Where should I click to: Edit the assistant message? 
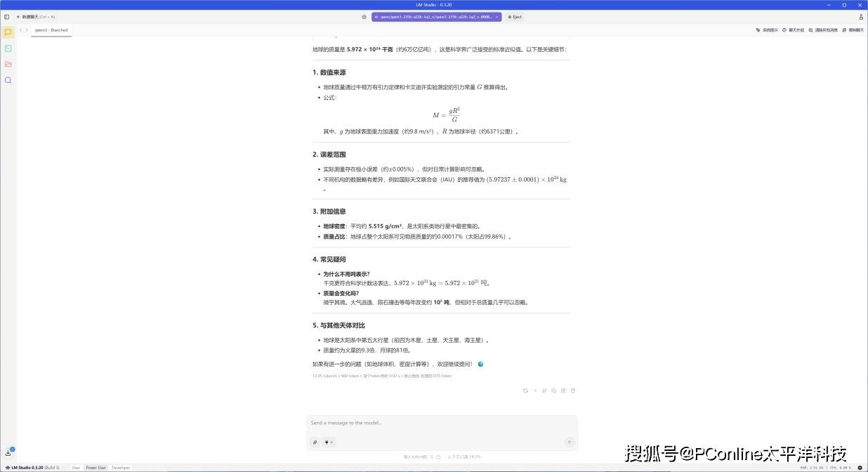click(563, 391)
